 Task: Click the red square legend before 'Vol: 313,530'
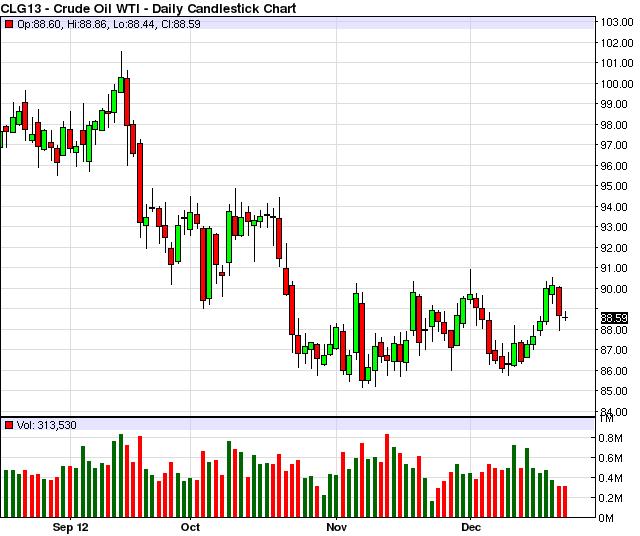pyautogui.click(x=9, y=425)
